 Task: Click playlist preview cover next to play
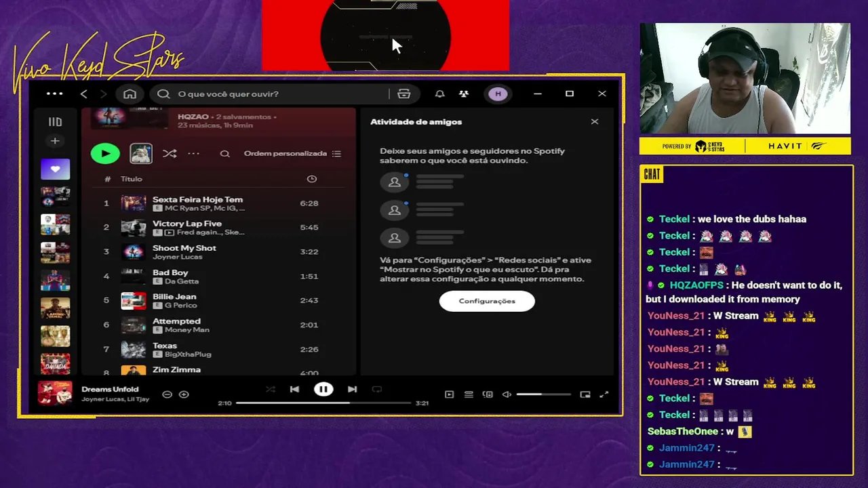coord(141,153)
